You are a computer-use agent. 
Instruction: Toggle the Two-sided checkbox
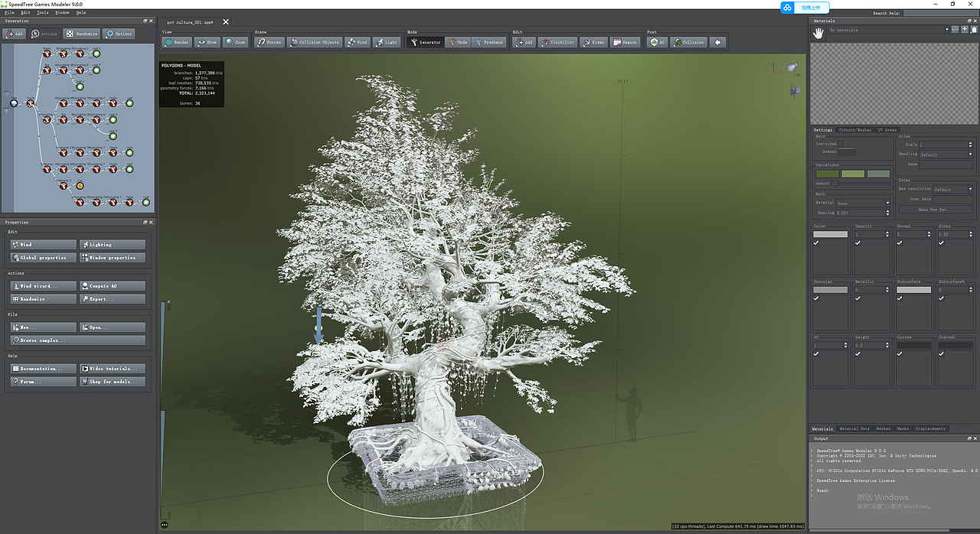tap(840, 144)
